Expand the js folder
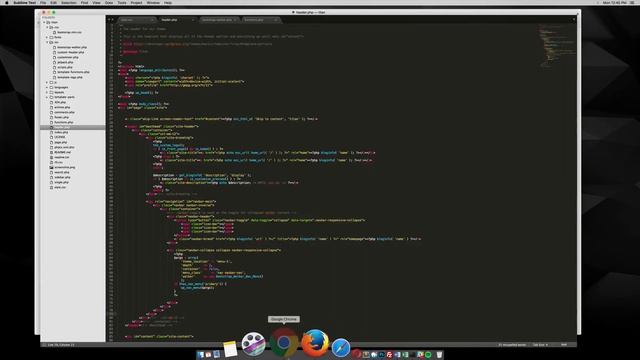640x360 pixels. [47, 82]
